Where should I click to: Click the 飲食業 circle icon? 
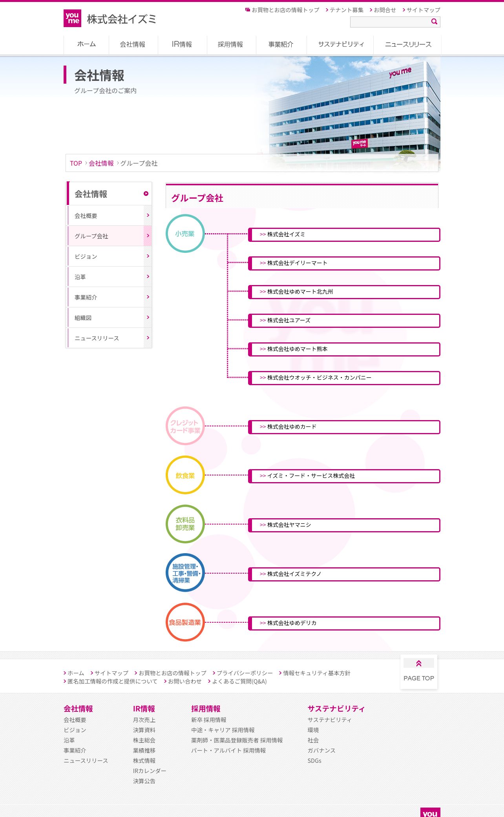click(x=185, y=475)
